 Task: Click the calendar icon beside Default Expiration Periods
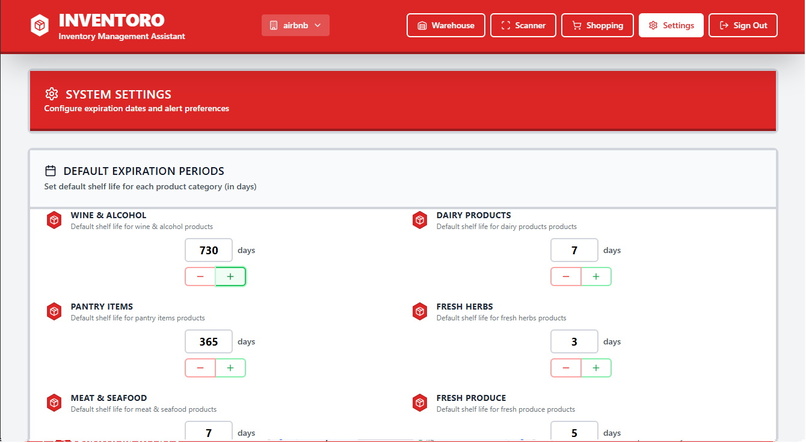(50, 171)
